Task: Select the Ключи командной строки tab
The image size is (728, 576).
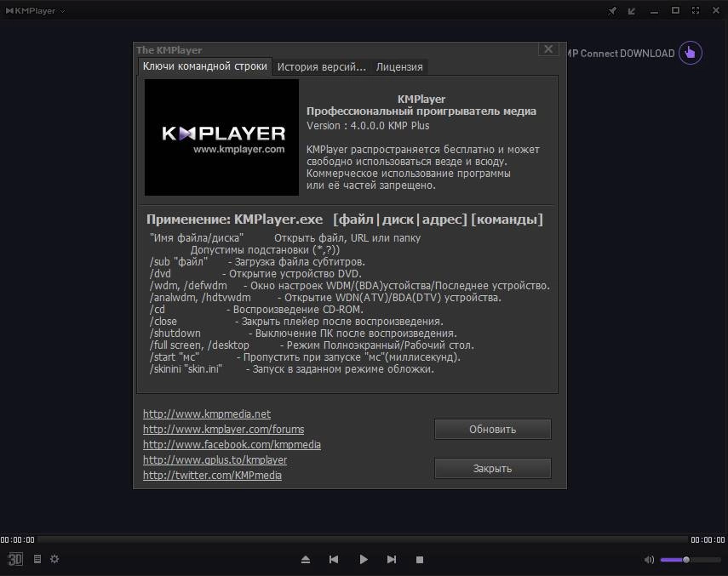Action: [x=204, y=66]
